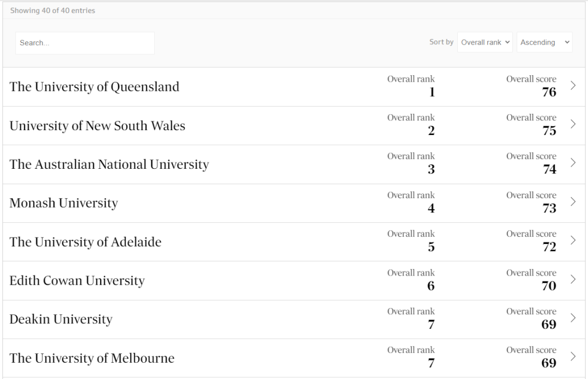The width and height of the screenshot is (588, 379).
Task: Click the Monash University row arrow icon
Action: pos(573,201)
